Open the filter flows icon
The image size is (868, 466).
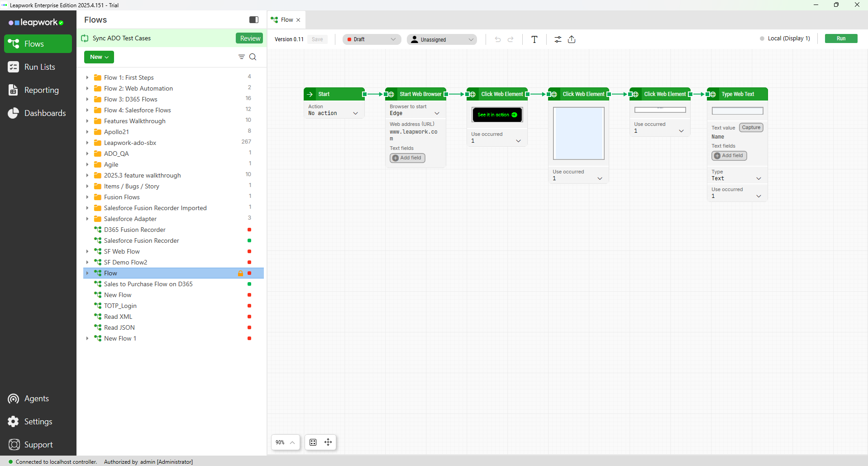242,57
